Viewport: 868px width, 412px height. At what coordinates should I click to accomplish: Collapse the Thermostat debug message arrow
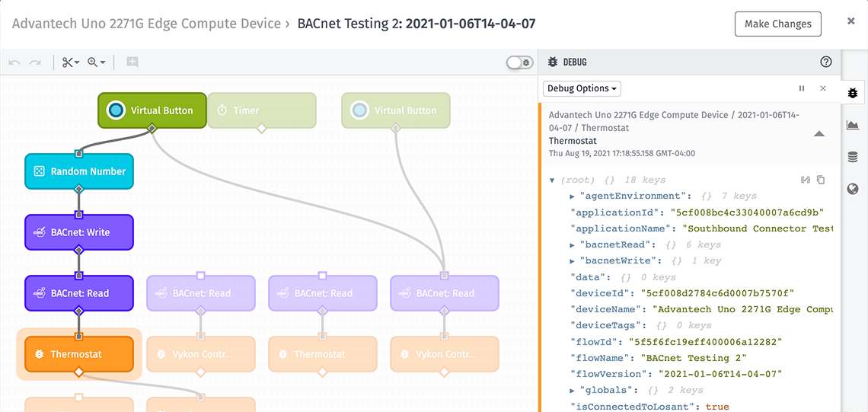pos(820,134)
